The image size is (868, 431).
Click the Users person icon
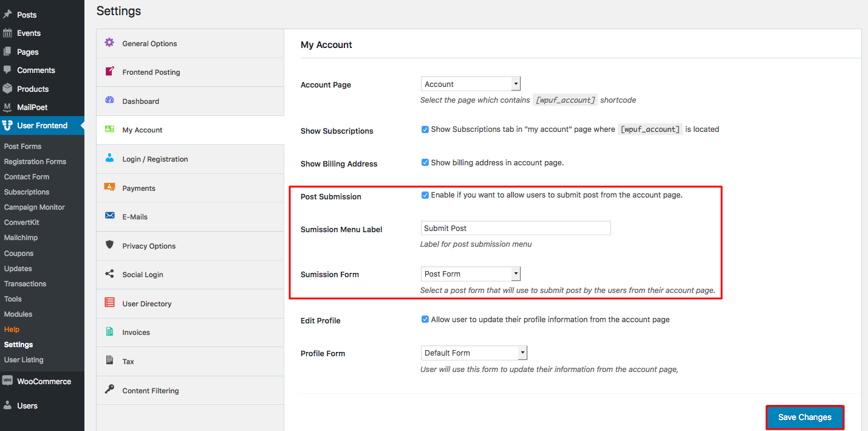click(7, 405)
